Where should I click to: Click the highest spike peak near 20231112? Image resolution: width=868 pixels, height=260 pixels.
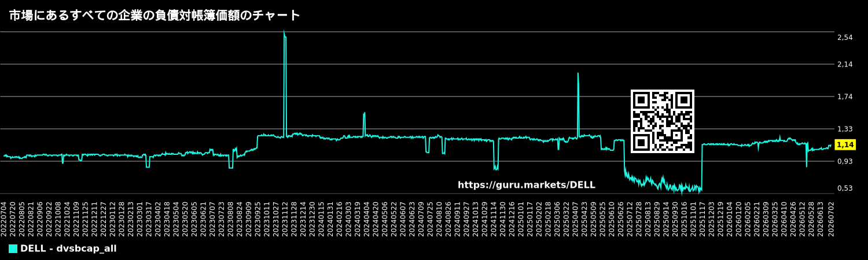(x=284, y=32)
